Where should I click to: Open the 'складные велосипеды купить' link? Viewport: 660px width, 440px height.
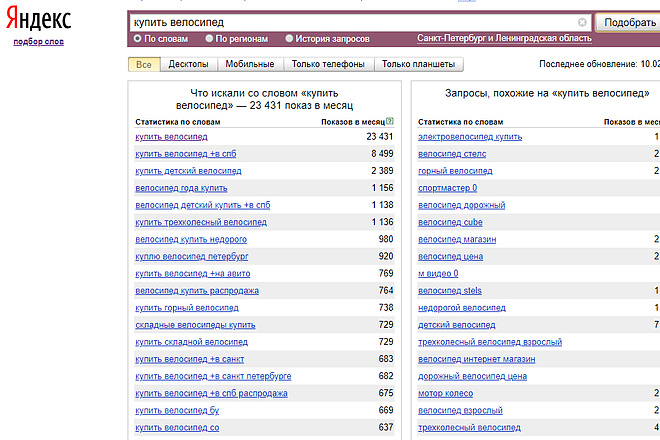click(x=195, y=325)
